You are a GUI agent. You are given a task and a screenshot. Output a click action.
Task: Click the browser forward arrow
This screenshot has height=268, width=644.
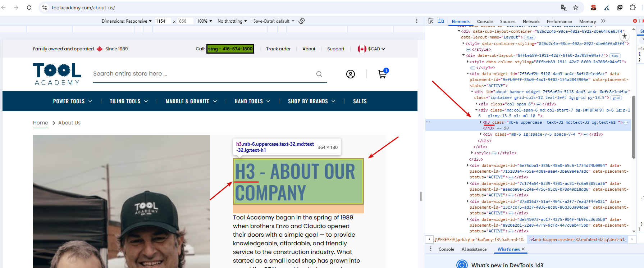point(16,8)
